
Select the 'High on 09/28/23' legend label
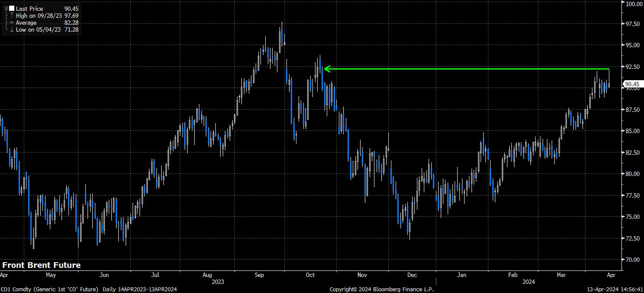pyautogui.click(x=39, y=16)
